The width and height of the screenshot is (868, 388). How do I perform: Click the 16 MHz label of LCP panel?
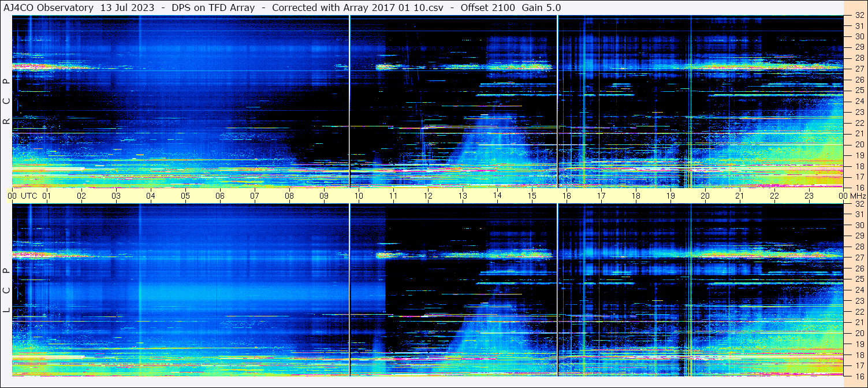pos(859,375)
